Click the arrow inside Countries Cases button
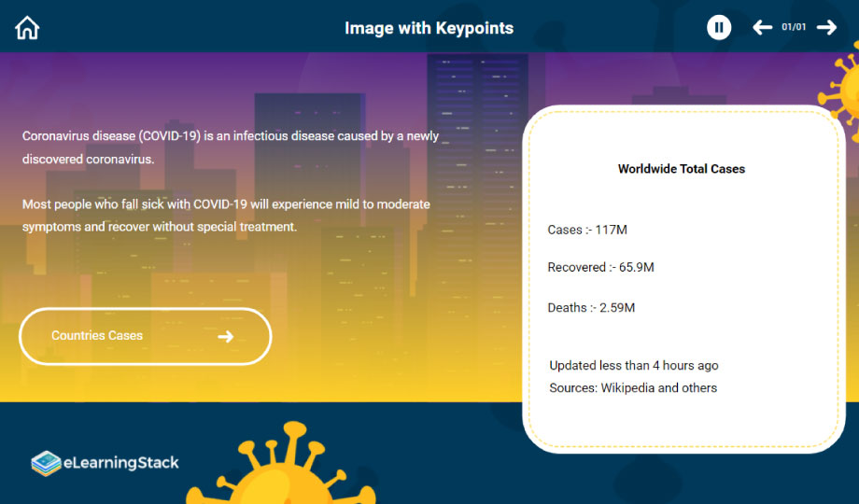Image resolution: width=859 pixels, height=504 pixels. (225, 336)
